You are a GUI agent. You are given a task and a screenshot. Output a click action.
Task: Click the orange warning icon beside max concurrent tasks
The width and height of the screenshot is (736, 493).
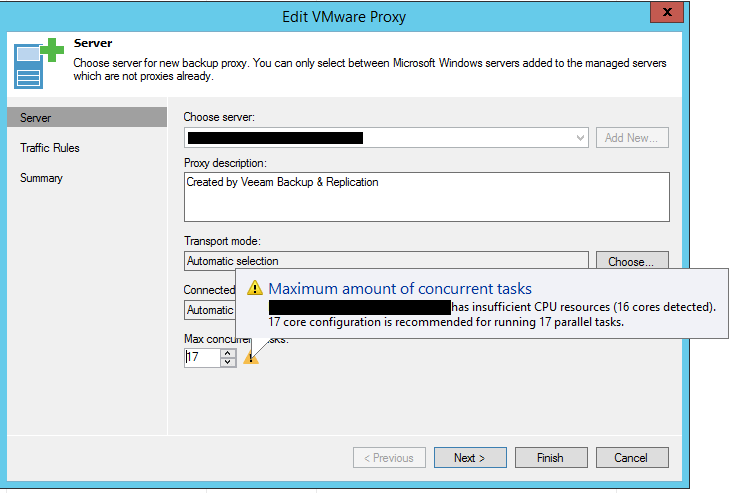point(251,357)
